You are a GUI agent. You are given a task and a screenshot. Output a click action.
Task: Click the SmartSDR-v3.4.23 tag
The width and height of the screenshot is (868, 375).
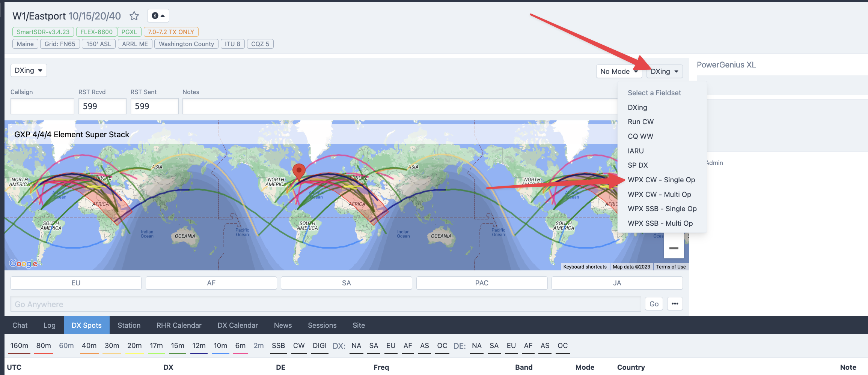click(43, 32)
